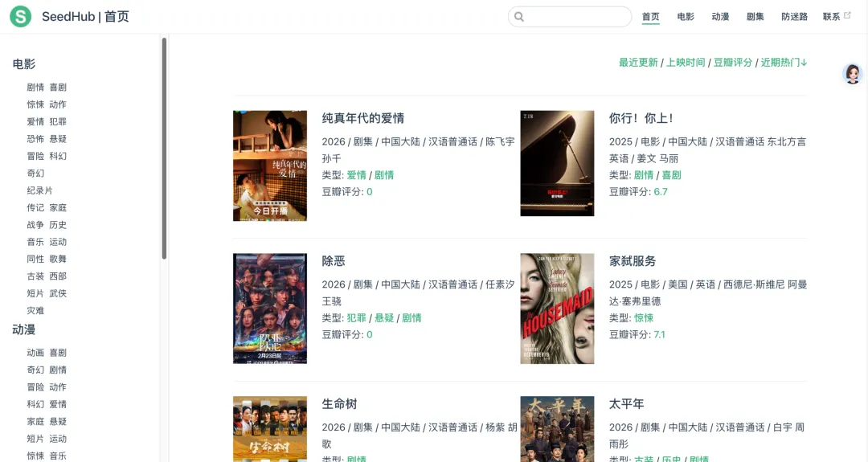Screen dimensions: 868x462
Task: Select 歌舞 in sidebar
Action: [58, 259]
